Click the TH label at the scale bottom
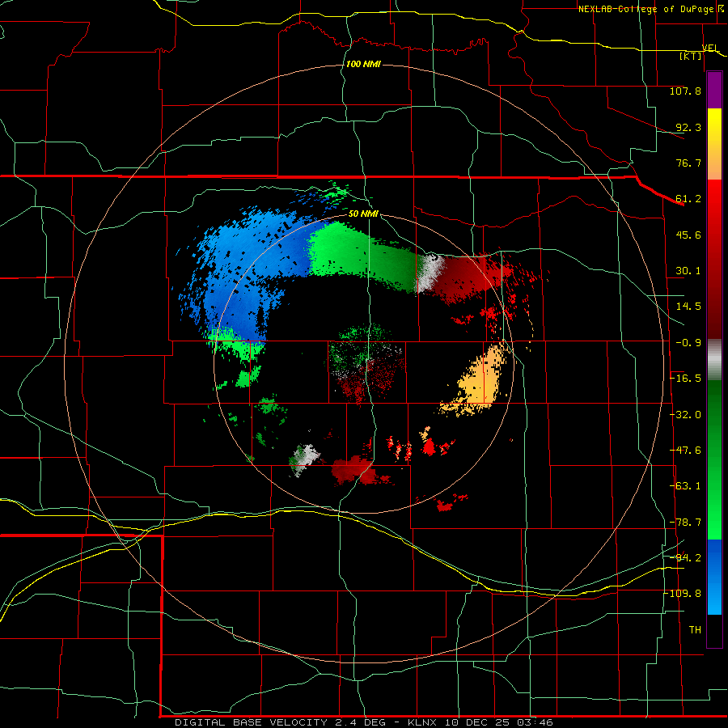 695,630
